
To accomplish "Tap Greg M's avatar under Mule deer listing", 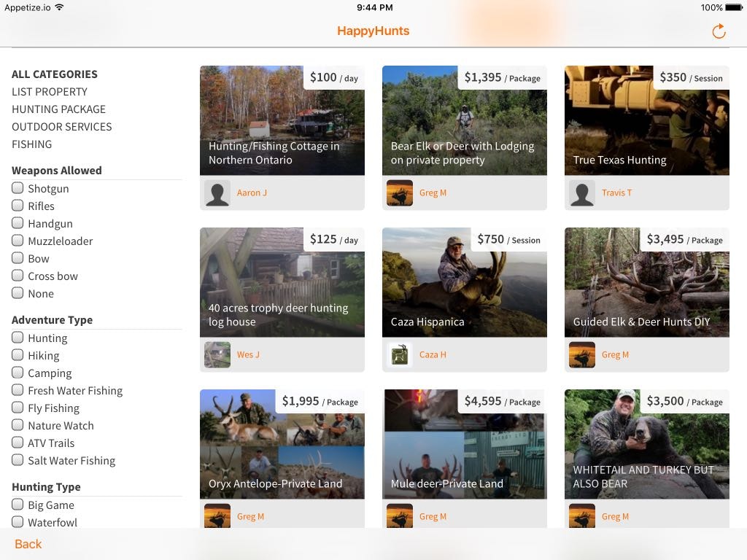I will tap(399, 518).
